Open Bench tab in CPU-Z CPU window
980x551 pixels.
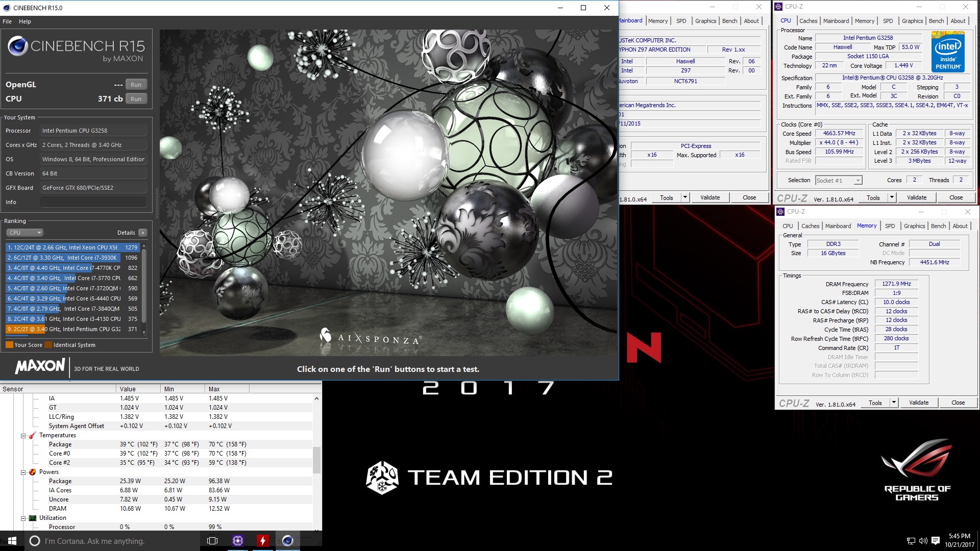(x=936, y=21)
